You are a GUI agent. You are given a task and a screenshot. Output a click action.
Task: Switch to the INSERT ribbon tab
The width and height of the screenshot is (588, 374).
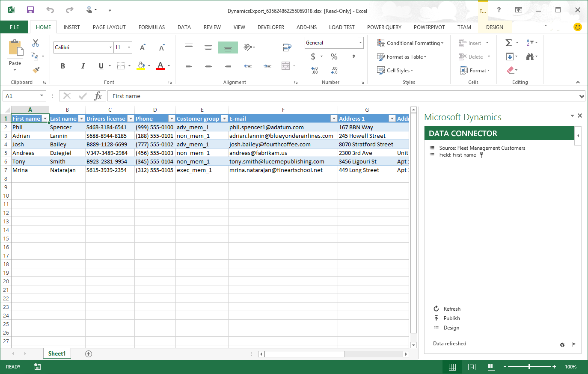[x=72, y=27]
